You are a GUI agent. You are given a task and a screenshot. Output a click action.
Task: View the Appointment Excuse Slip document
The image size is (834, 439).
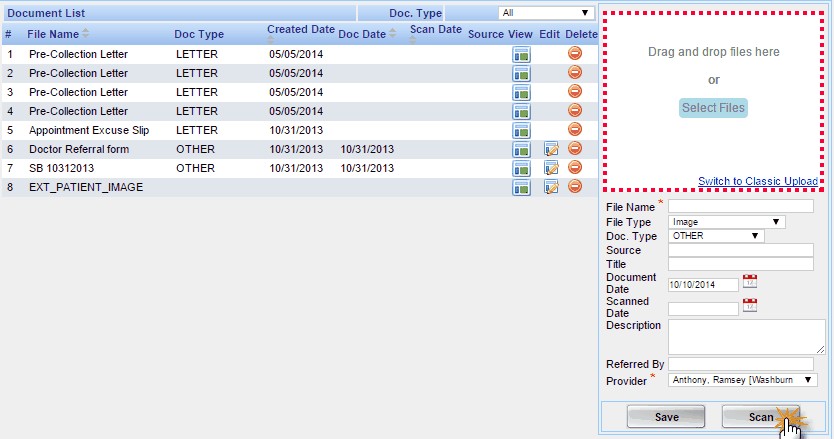pyautogui.click(x=521, y=130)
